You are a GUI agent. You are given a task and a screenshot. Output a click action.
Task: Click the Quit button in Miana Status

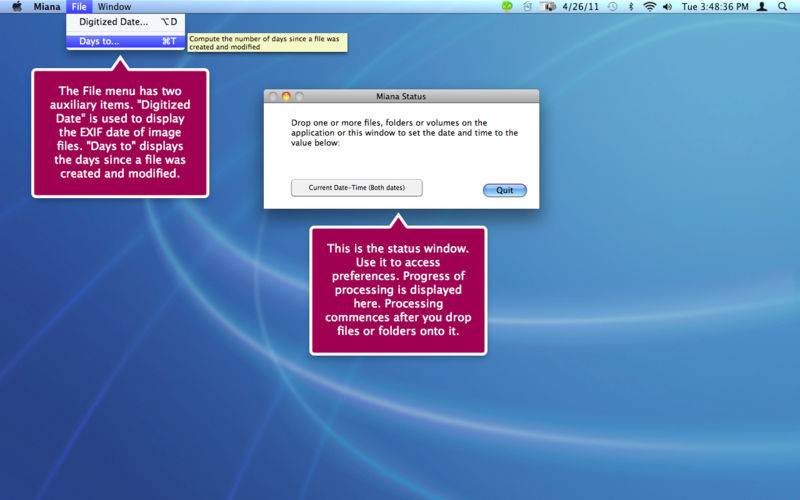[x=505, y=190]
